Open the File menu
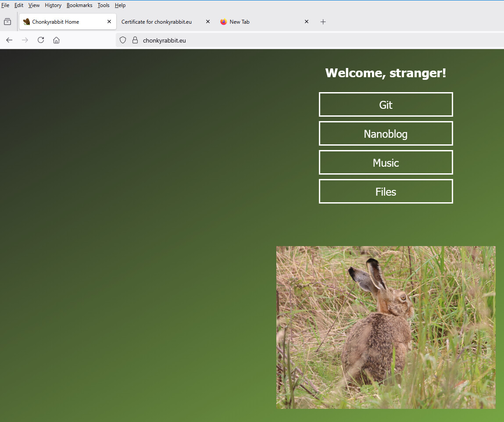 tap(5, 5)
